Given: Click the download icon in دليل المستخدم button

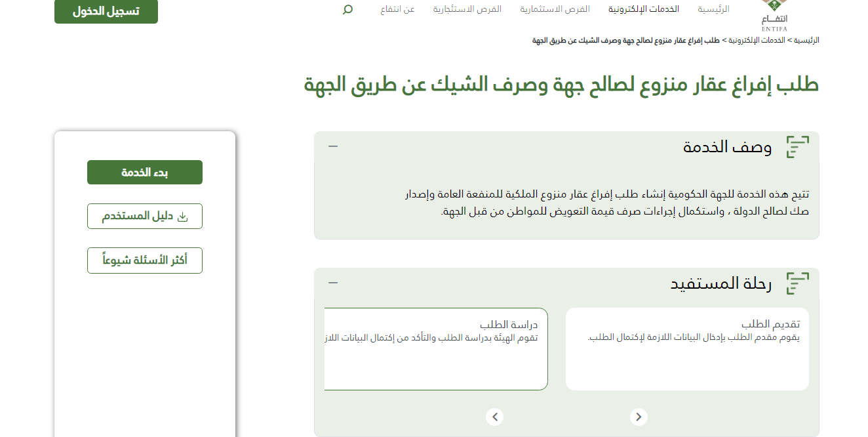Looking at the screenshot, I should (183, 217).
